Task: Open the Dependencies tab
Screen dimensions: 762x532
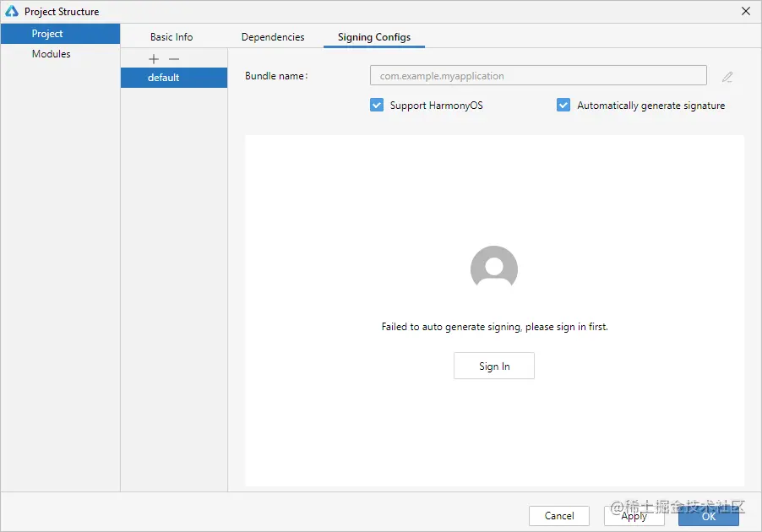Action: 273,37
